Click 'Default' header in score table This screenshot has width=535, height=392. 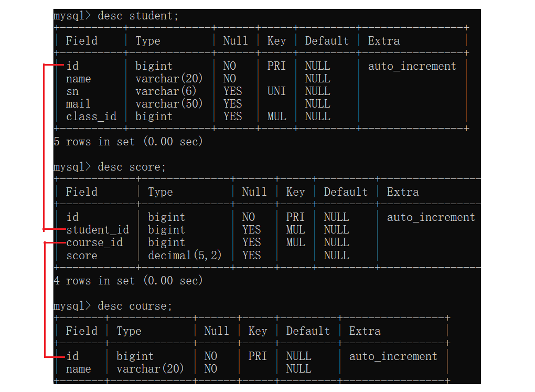pos(346,192)
